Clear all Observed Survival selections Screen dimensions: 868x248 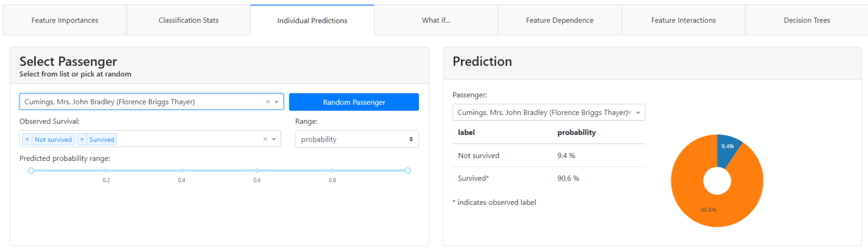click(265, 139)
